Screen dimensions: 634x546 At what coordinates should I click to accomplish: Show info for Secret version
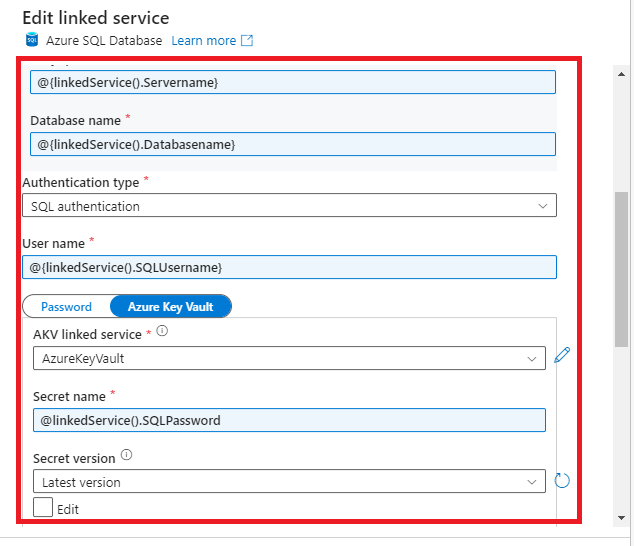pyautogui.click(x=127, y=455)
